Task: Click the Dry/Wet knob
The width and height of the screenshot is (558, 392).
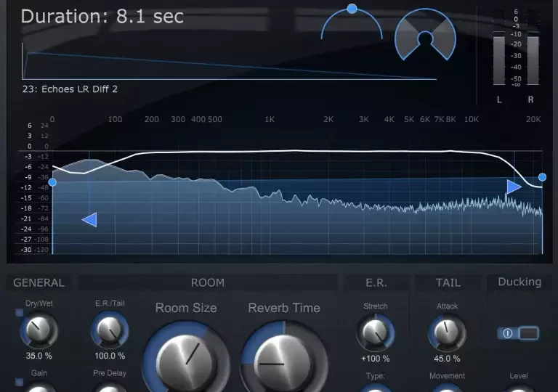Action: 39,330
